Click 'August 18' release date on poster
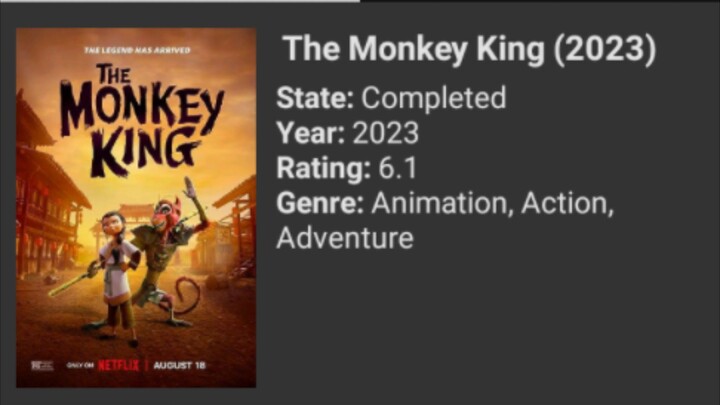This screenshot has width=720, height=405. click(x=181, y=365)
